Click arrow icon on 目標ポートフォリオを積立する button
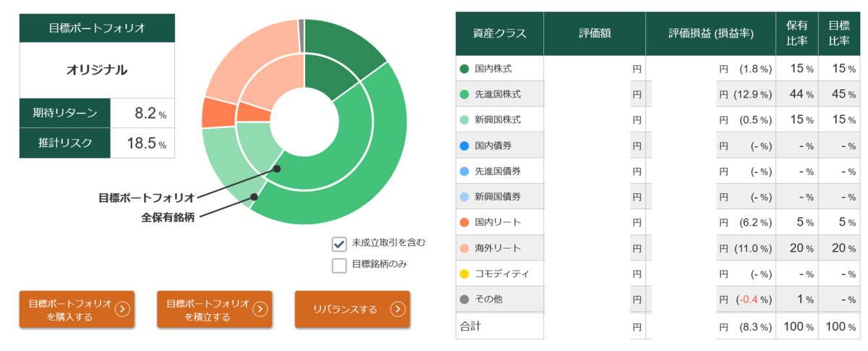This screenshot has width=868, height=351. (260, 310)
